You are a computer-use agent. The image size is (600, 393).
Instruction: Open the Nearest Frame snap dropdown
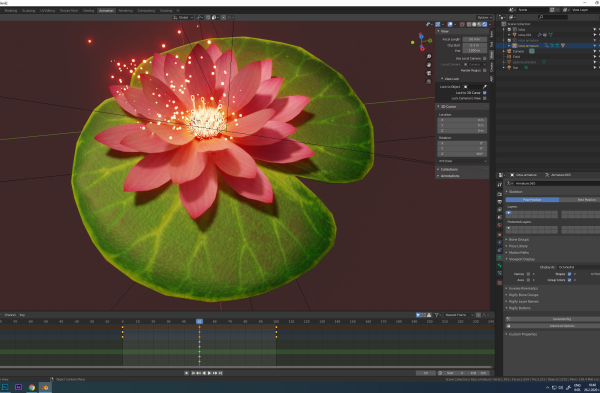(x=458, y=315)
